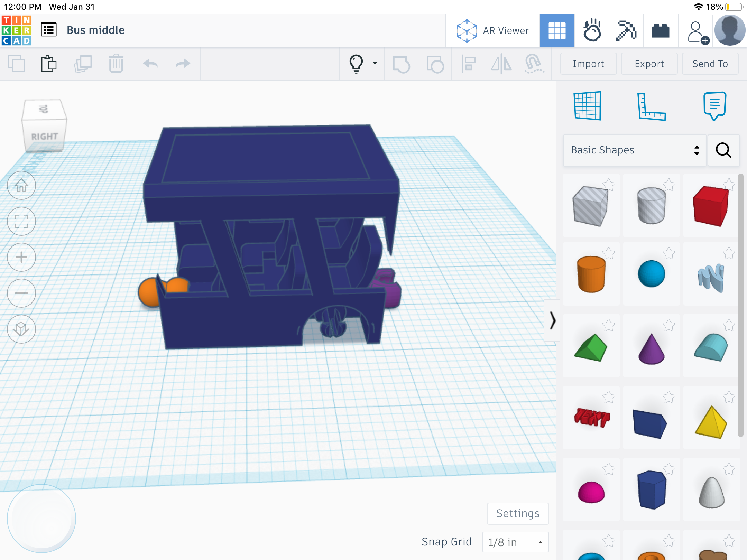Viewport: 747px width, 560px height.
Task: Toggle orthographic perspective view cube
Action: click(x=21, y=329)
